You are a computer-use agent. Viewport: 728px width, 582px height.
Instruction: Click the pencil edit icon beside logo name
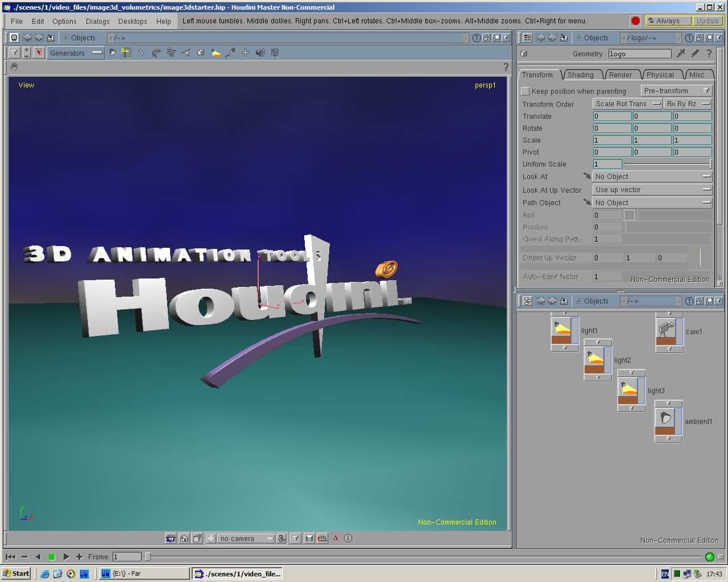coord(694,53)
